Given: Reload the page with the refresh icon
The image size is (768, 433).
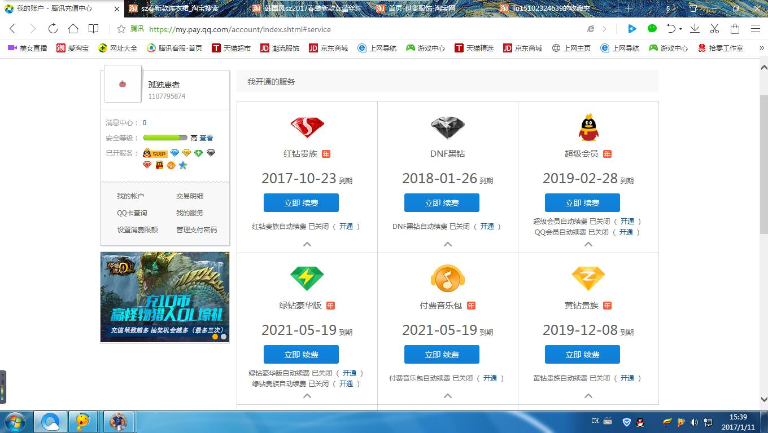Looking at the screenshot, I should [53, 29].
